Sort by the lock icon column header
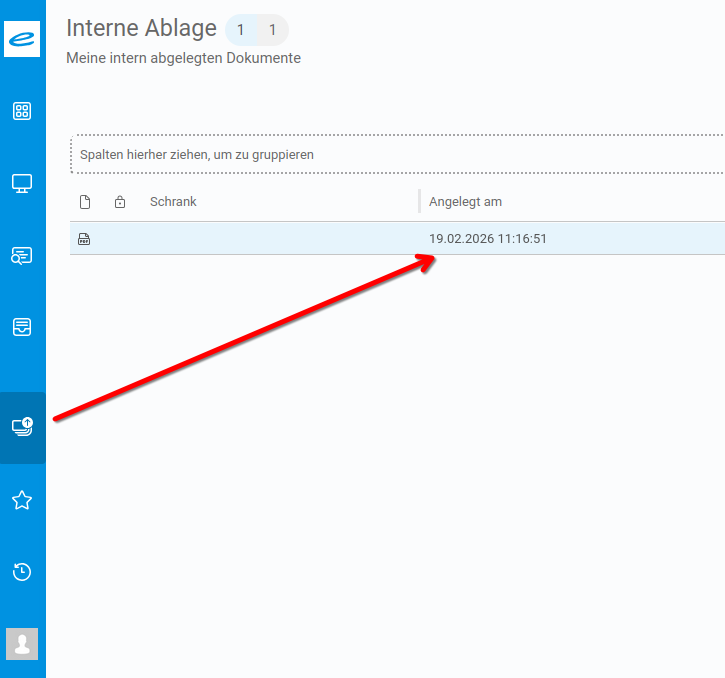This screenshot has width=725, height=678. (120, 202)
